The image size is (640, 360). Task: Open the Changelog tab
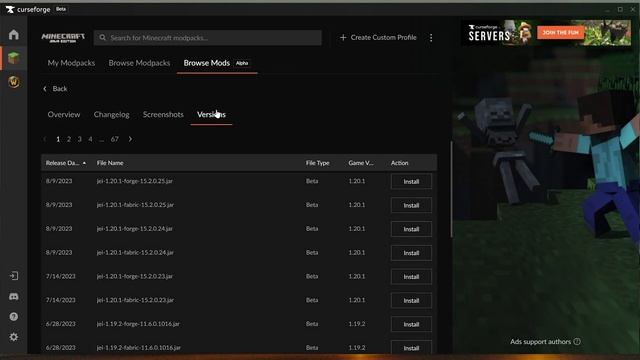click(111, 115)
